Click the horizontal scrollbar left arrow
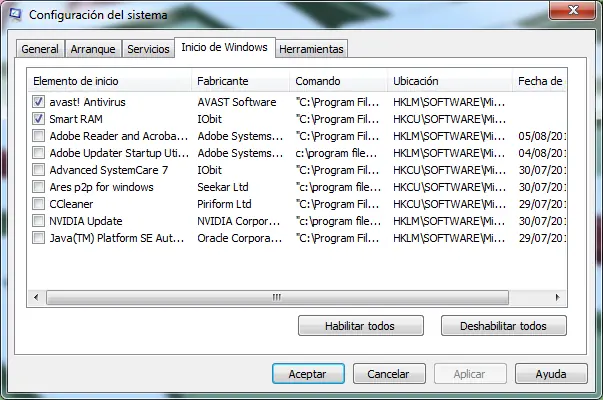Viewport: 603px width, 400px height. click(36, 297)
